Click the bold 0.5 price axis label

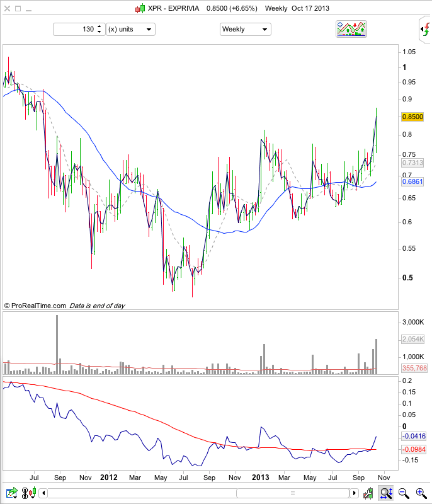tap(407, 278)
